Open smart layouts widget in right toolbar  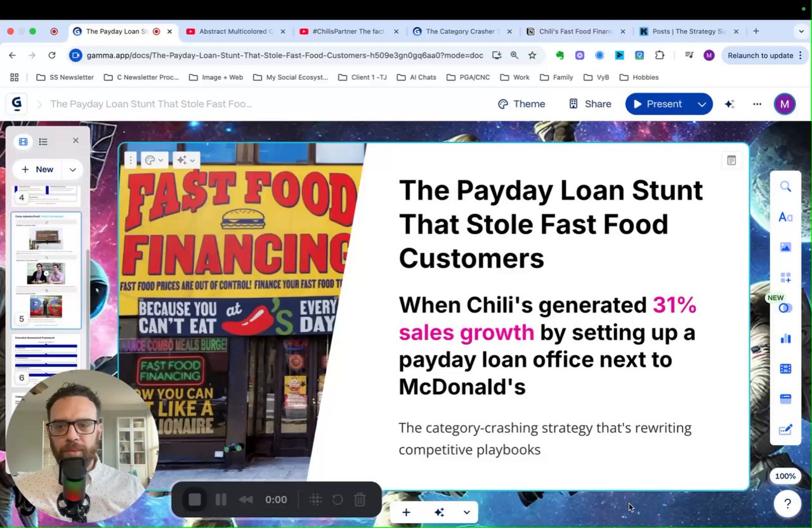785,278
